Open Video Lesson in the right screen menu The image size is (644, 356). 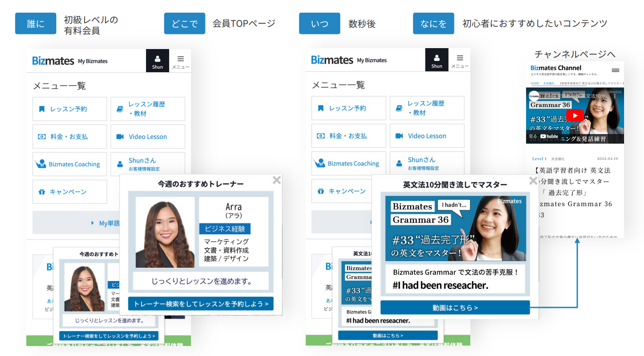pyautogui.click(x=427, y=136)
